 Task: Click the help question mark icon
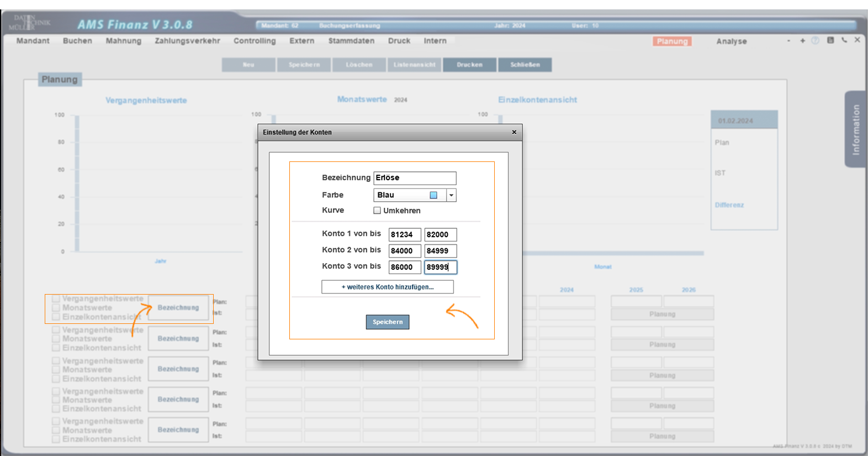coord(815,40)
